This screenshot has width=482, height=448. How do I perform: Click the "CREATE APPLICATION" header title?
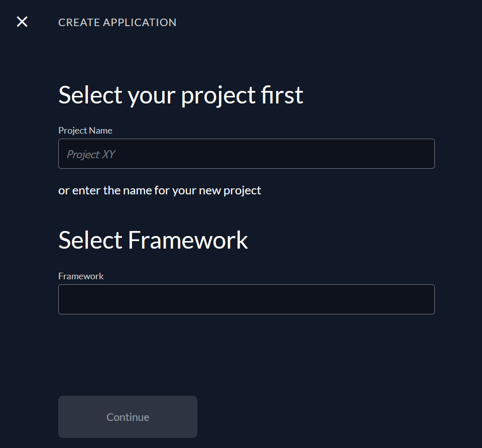117,23
